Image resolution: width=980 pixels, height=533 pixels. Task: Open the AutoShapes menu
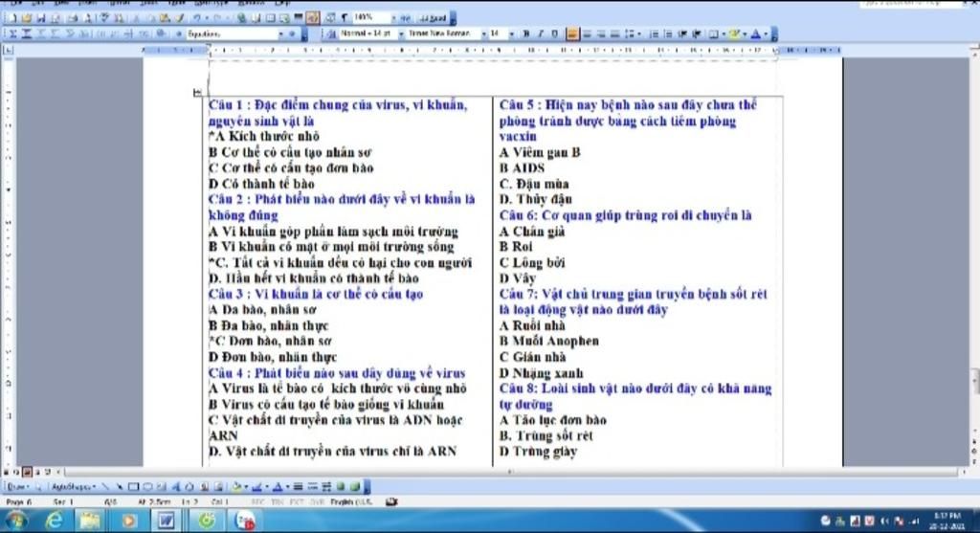73,487
